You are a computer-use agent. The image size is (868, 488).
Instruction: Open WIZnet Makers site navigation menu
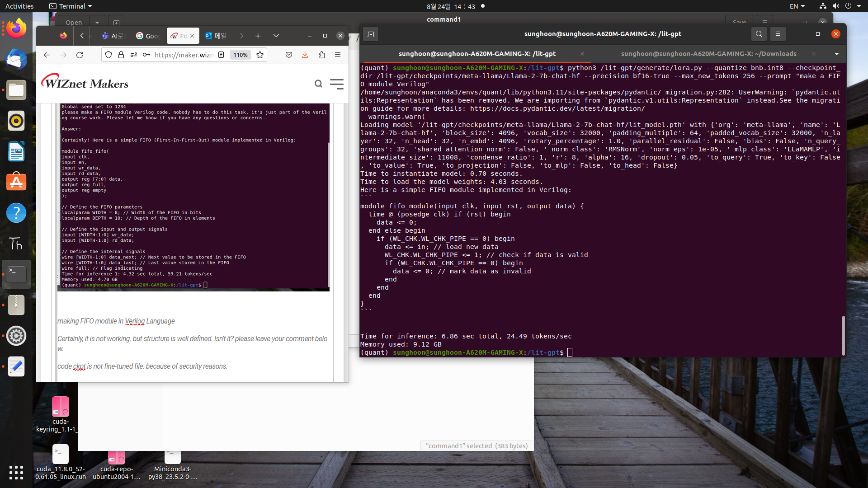[x=337, y=84]
